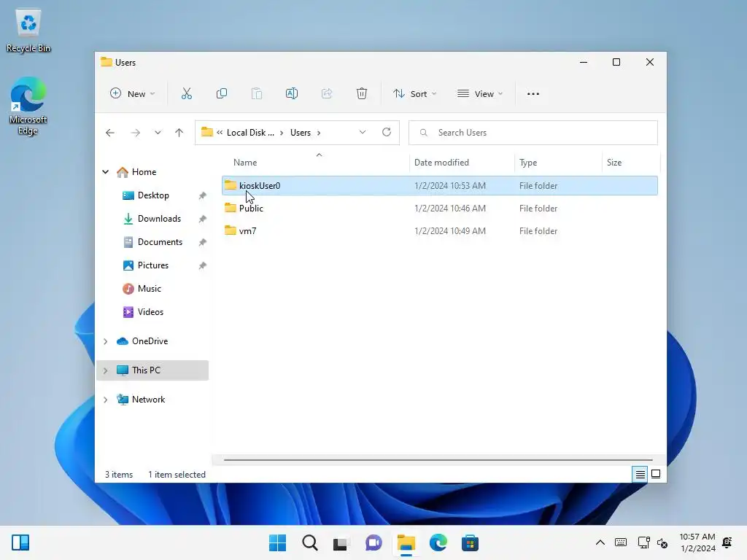Viewport: 747px width, 560px height.
Task: Go back with the left arrow
Action: (110, 133)
